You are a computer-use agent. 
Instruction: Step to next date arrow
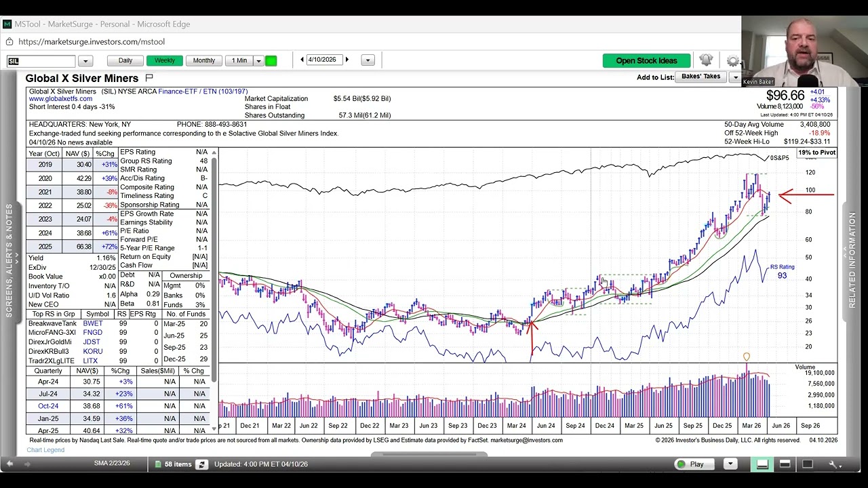tap(347, 60)
